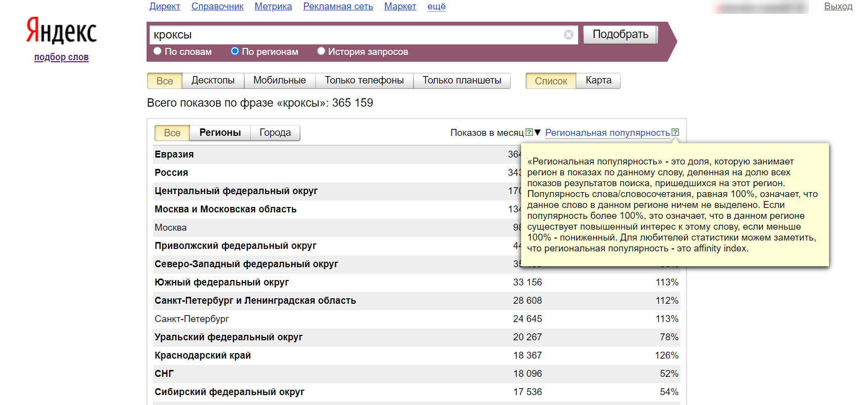The width and height of the screenshot is (868, 405).
Task: Click the 112% popularity value
Action: [x=667, y=301]
